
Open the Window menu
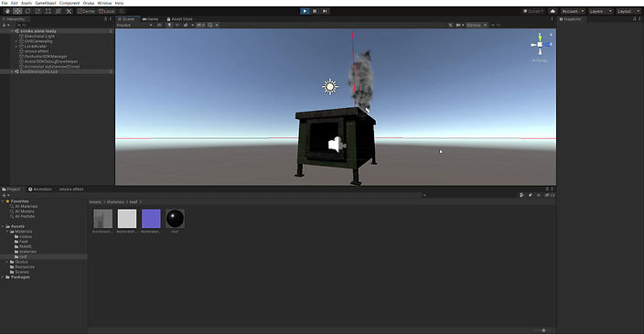click(x=104, y=3)
